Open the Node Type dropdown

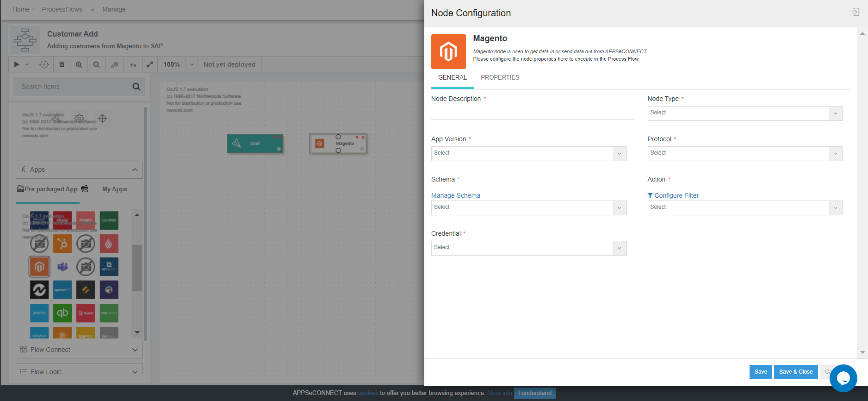(745, 113)
